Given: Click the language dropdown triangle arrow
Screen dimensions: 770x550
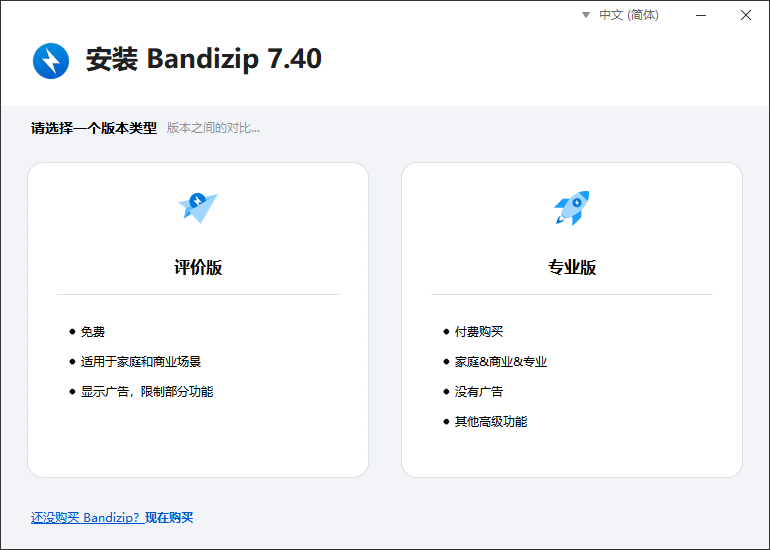Looking at the screenshot, I should pyautogui.click(x=586, y=15).
